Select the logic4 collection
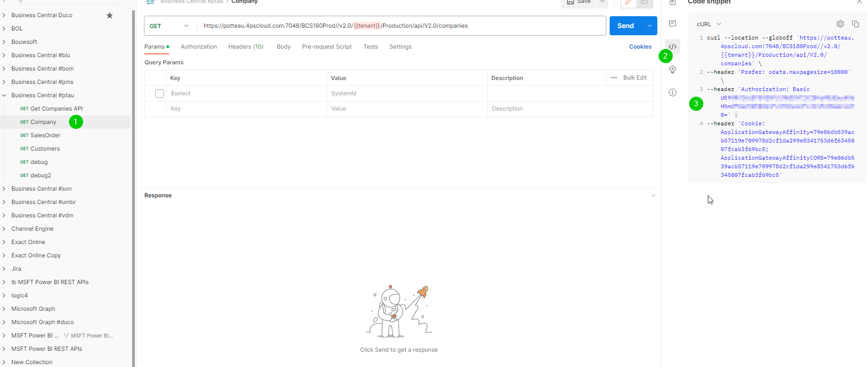The width and height of the screenshot is (868, 367). tap(20, 296)
